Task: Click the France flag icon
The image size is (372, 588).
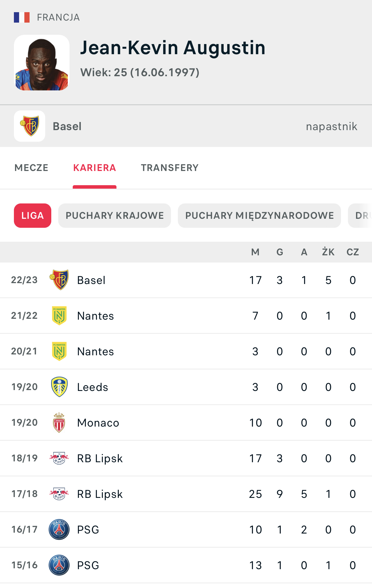Action: pyautogui.click(x=22, y=17)
